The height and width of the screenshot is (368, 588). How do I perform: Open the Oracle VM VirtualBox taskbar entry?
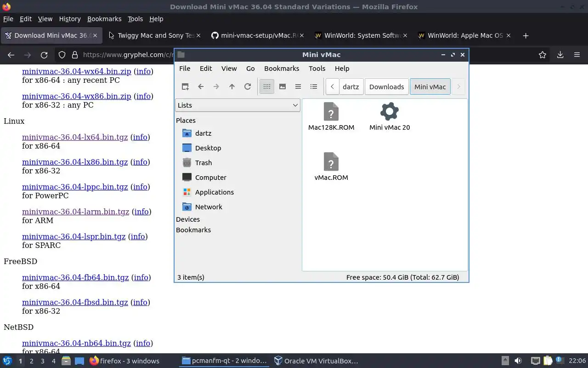pos(316,361)
